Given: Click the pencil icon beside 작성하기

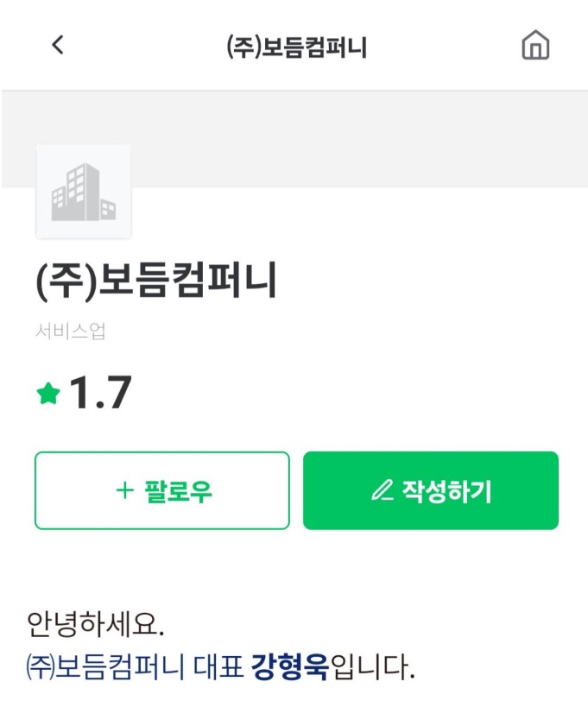Looking at the screenshot, I should (382, 490).
